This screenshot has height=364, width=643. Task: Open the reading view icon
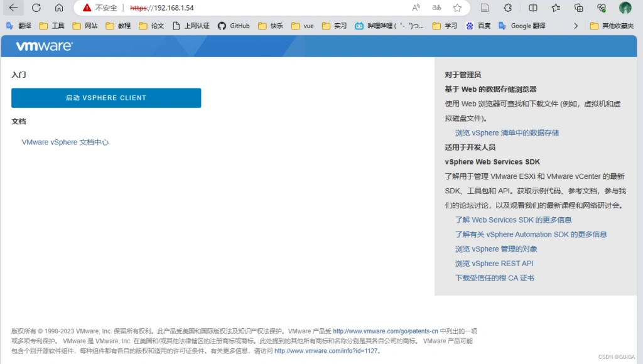pos(485,8)
